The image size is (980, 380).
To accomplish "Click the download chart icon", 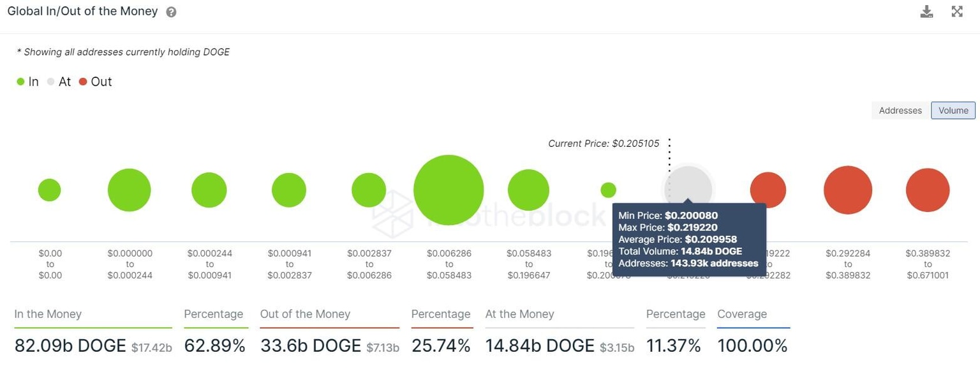I will [926, 11].
